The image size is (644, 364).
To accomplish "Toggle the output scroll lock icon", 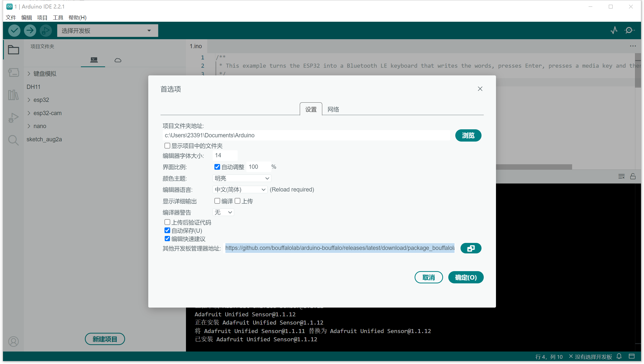I will pyautogui.click(x=633, y=176).
